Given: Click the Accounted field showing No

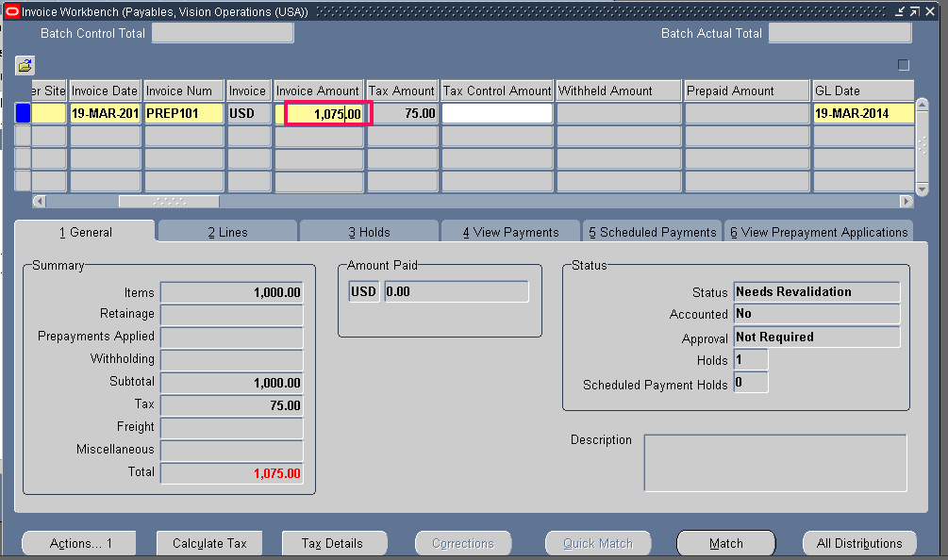Looking at the screenshot, I should tap(817, 314).
